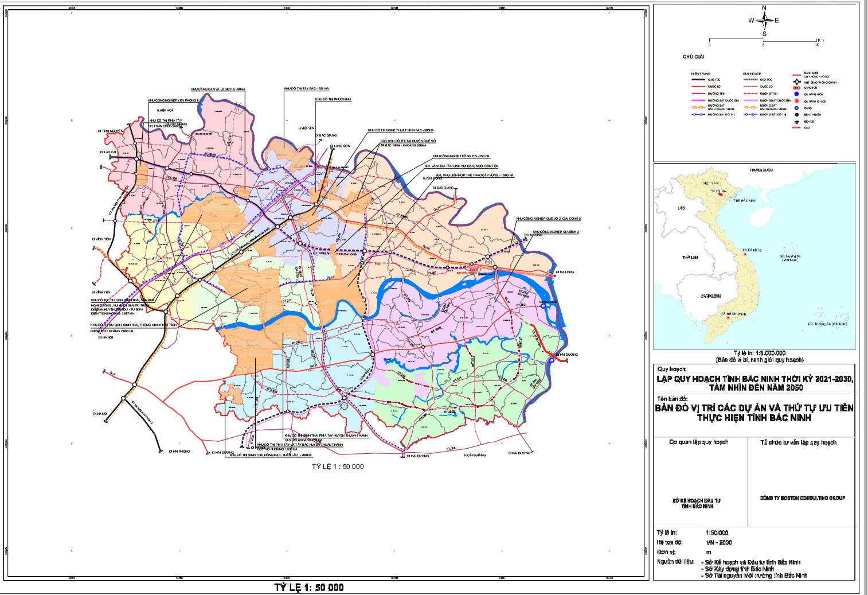Click the red Ga hành khách legend symbol
868x595 pixels.
796,101
